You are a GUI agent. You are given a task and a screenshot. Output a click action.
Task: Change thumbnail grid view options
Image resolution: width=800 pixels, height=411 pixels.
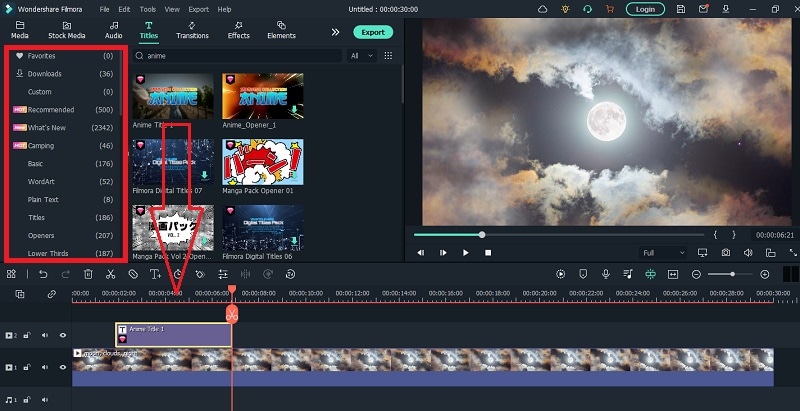(x=388, y=56)
